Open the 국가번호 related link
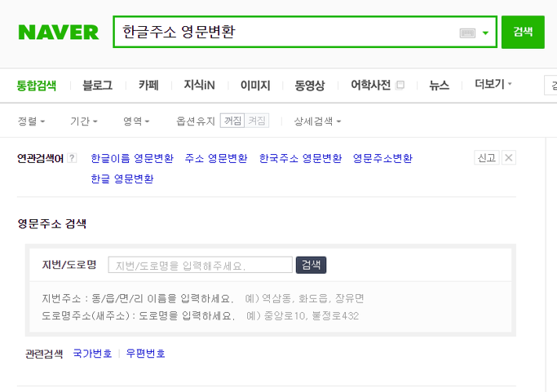This screenshot has height=392, width=557. (92, 354)
